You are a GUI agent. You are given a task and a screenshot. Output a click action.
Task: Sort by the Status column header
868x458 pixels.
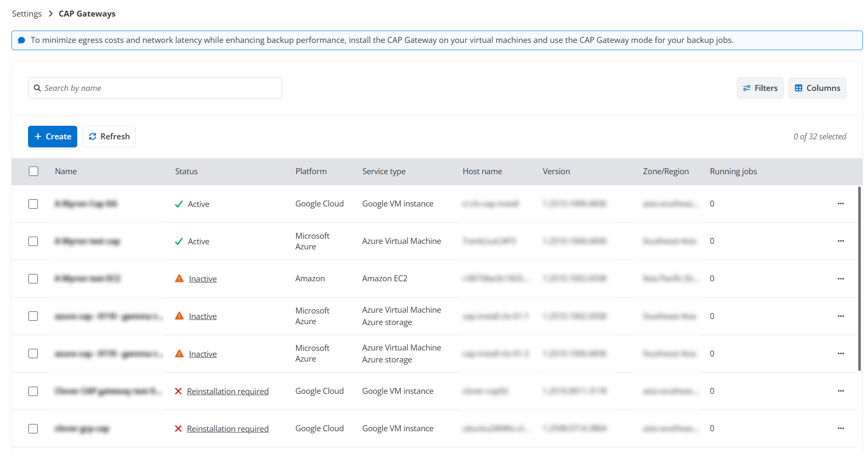click(186, 171)
